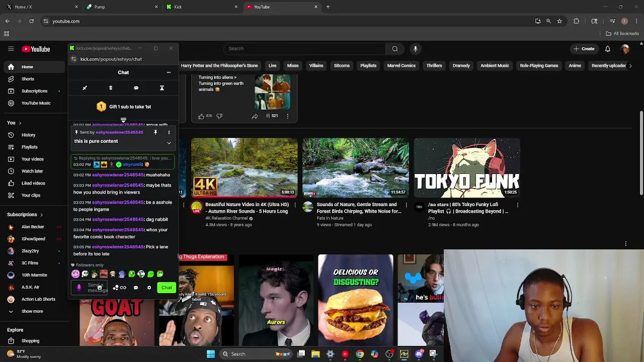
Task: Open Delicious or Disgusting burger short
Action: click(x=356, y=300)
